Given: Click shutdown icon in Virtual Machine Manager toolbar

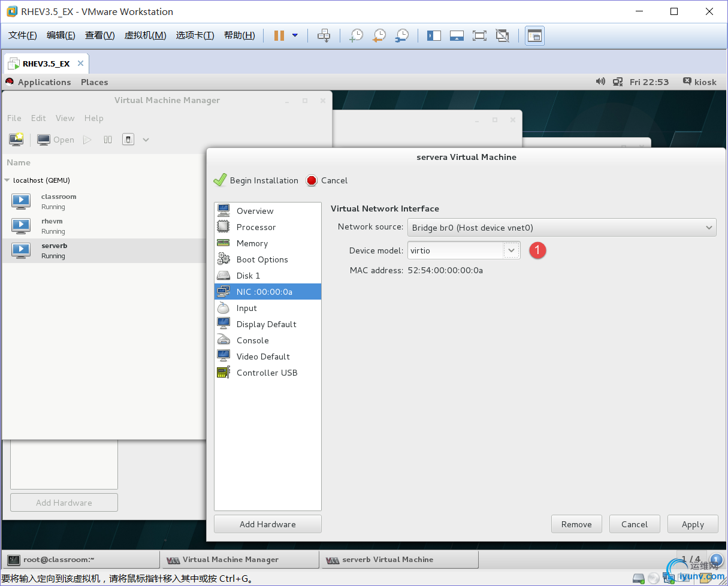Looking at the screenshot, I should pos(128,140).
